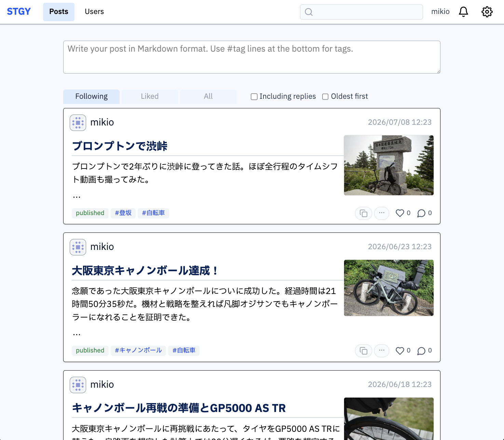Copy the ブロンプトンで渋峠 post
This screenshot has width=504, height=440.
pyautogui.click(x=364, y=213)
